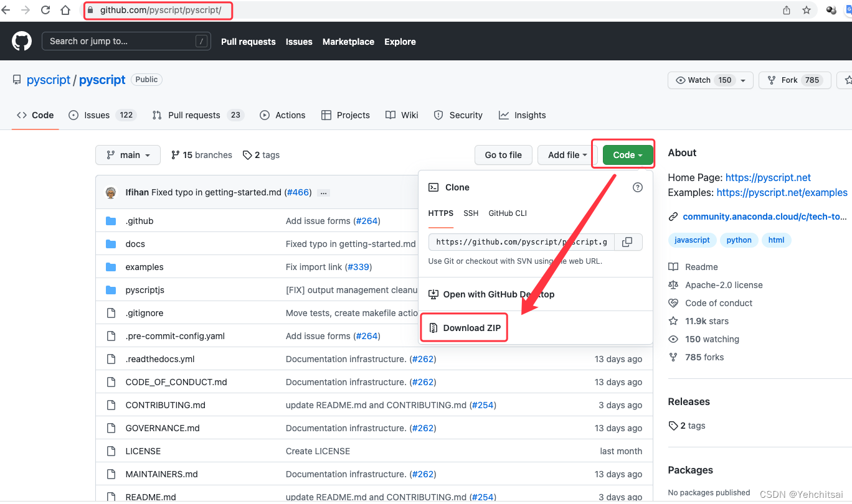Screen dimensions: 852x504
Task: Focus the Search or jump to field
Action: click(x=125, y=42)
